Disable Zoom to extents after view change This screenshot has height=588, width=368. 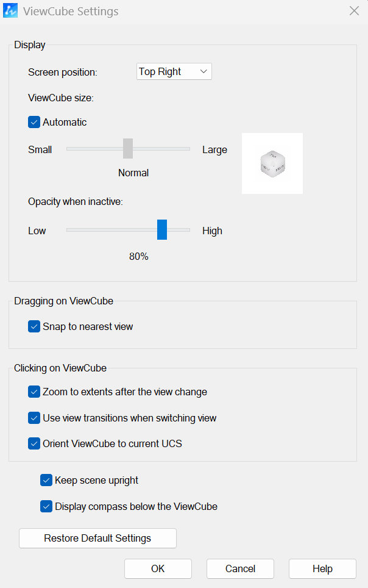point(34,392)
